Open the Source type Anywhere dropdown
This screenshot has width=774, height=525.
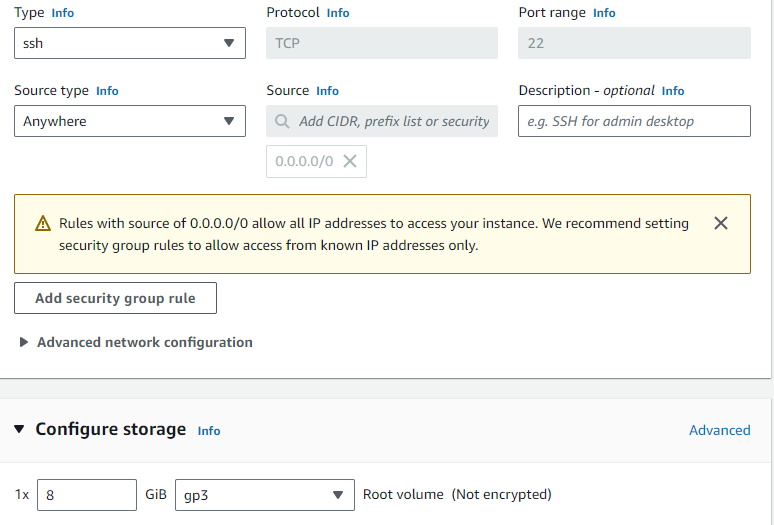[130, 121]
